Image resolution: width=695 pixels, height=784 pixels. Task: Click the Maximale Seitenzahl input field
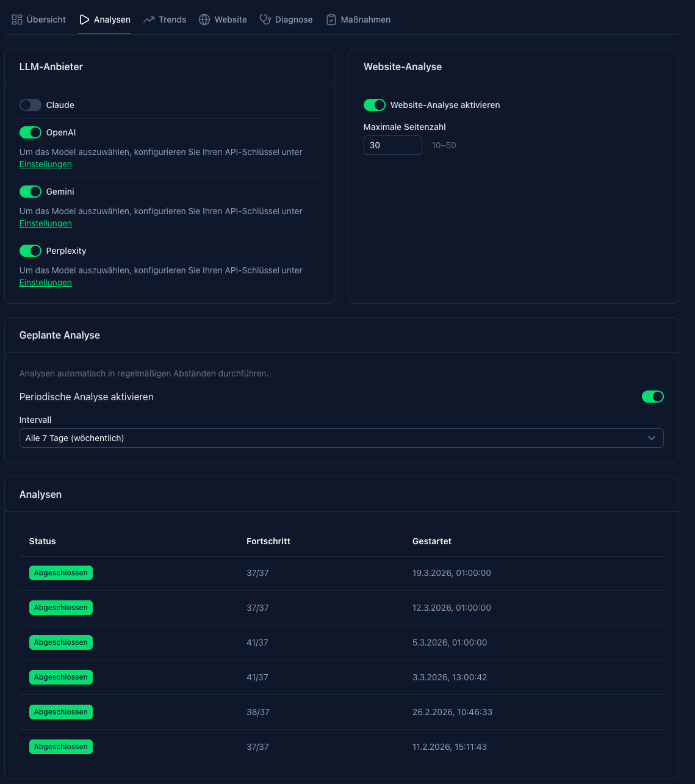pos(392,145)
